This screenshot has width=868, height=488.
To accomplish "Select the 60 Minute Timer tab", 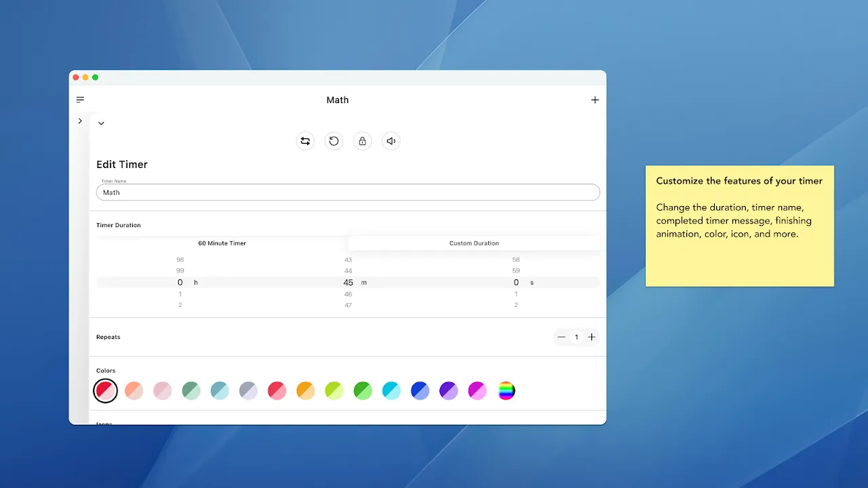I will pos(221,243).
